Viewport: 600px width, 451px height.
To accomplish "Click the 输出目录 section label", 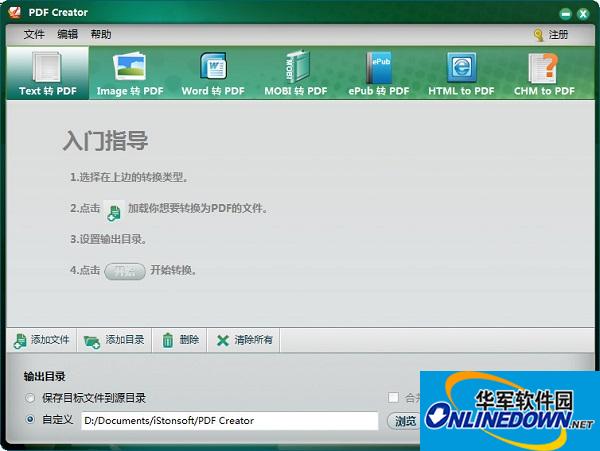I will tap(44, 376).
